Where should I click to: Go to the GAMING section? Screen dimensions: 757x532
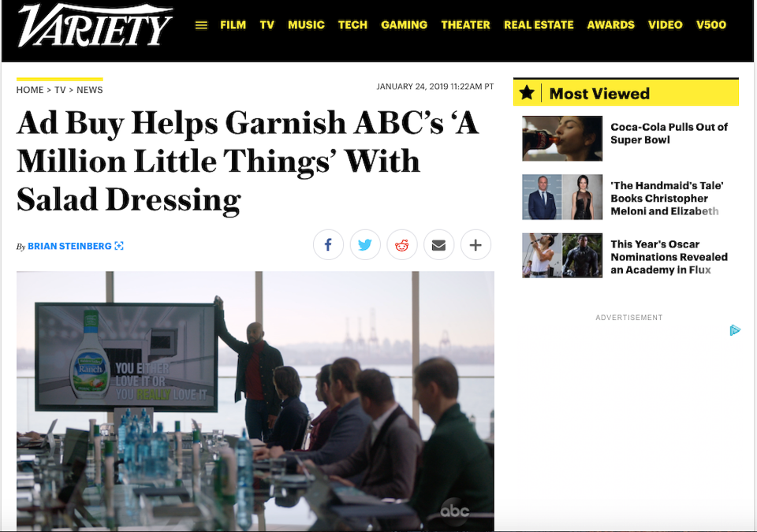click(404, 25)
